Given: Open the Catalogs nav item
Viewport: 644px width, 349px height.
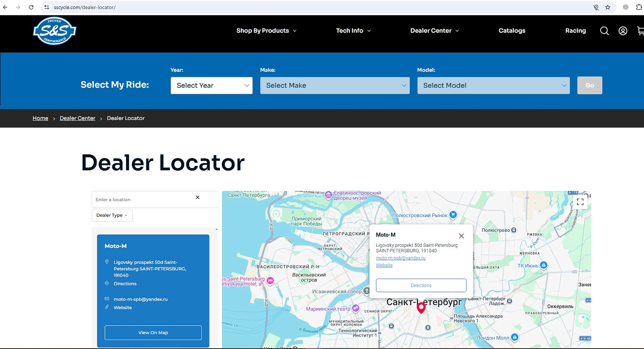Looking at the screenshot, I should pyautogui.click(x=512, y=31).
